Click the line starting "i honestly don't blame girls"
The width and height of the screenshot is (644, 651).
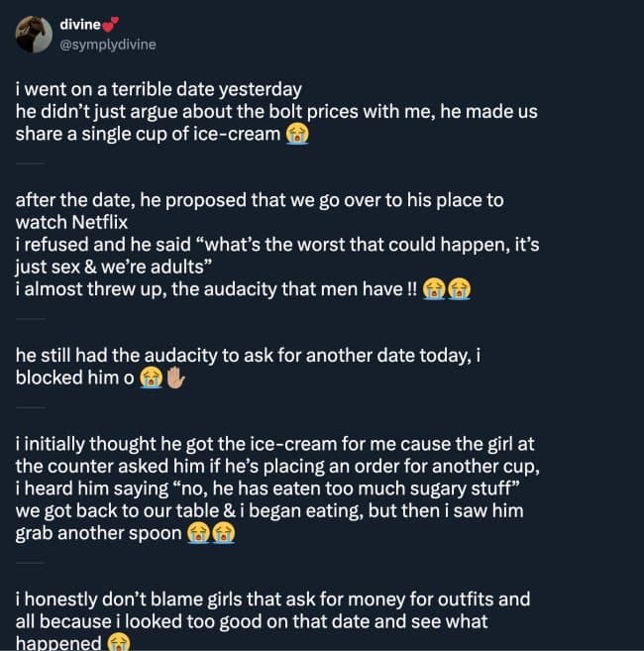pyautogui.click(x=272, y=599)
